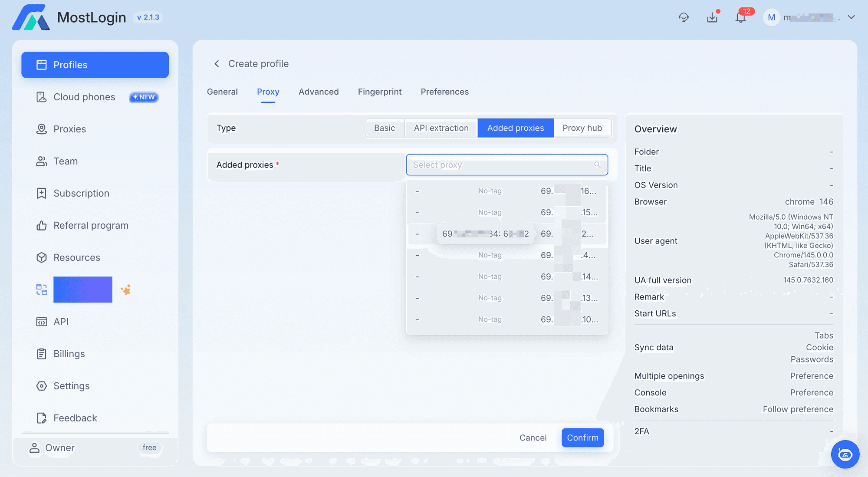Click the search icon in Select proxy field
Screen dimensions: 868x477
pyautogui.click(x=597, y=165)
